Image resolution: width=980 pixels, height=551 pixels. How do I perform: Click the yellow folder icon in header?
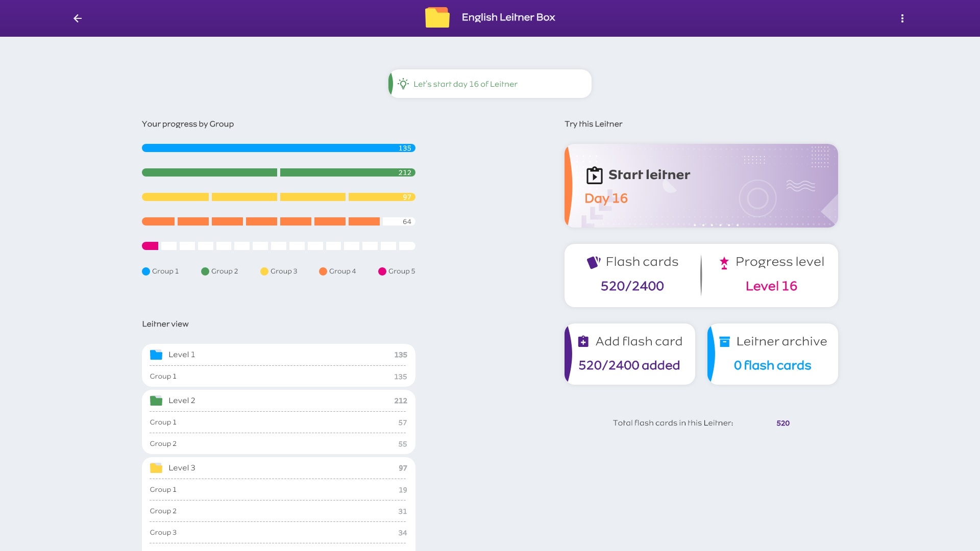point(437,18)
